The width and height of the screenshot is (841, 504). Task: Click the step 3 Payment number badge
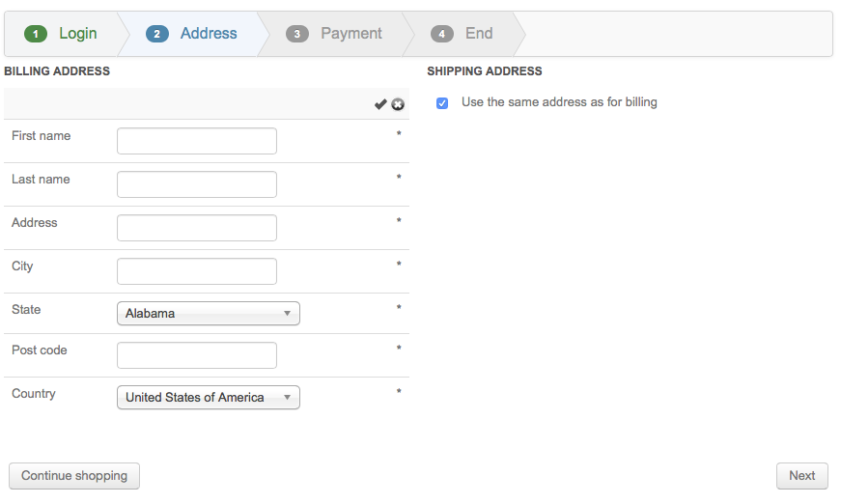(297, 34)
